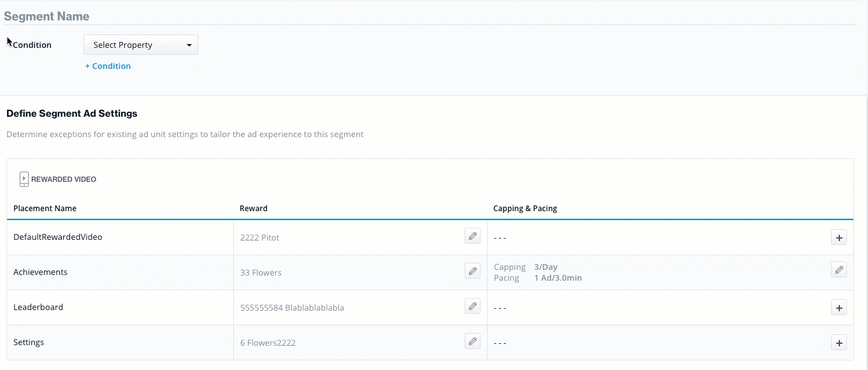The width and height of the screenshot is (868, 370).
Task: Edit the Settings placement reward
Action: [x=472, y=341]
